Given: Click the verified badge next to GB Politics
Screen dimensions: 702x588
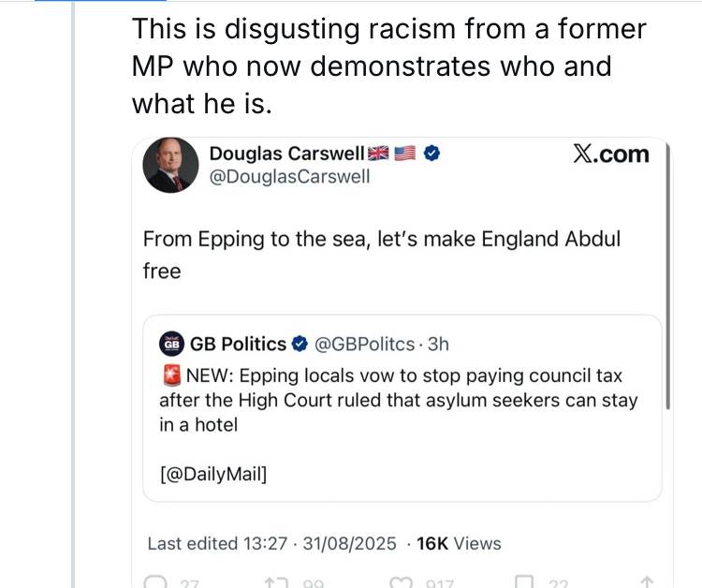Looking at the screenshot, I should 300,345.
